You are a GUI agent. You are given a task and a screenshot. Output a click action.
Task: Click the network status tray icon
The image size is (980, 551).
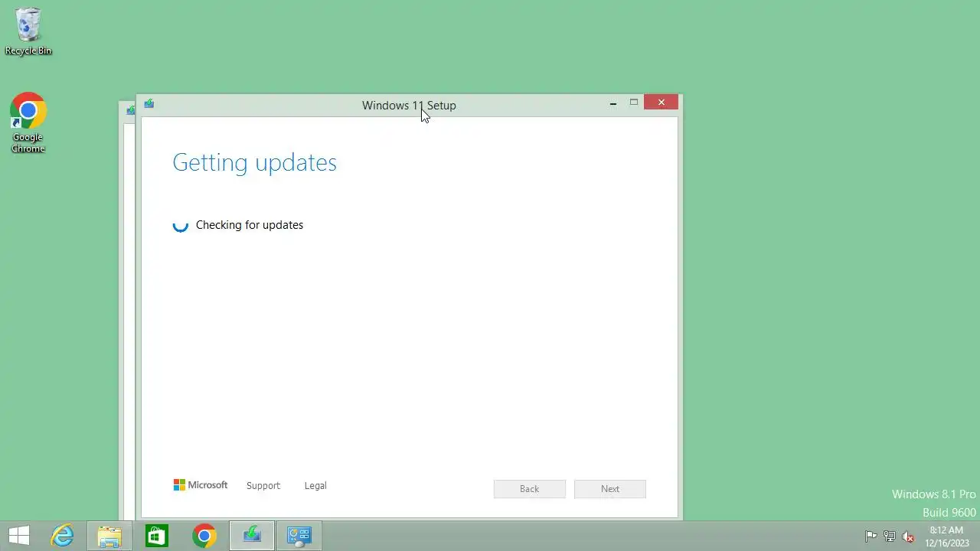[x=890, y=536]
